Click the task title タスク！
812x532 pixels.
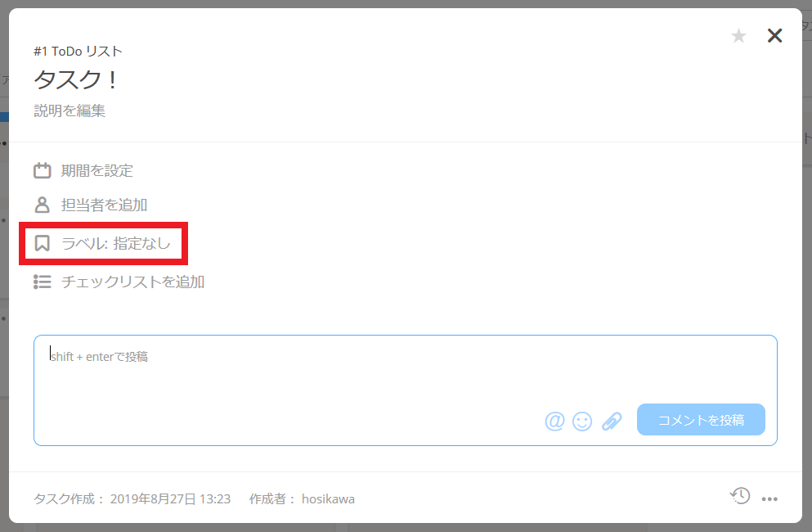point(76,80)
